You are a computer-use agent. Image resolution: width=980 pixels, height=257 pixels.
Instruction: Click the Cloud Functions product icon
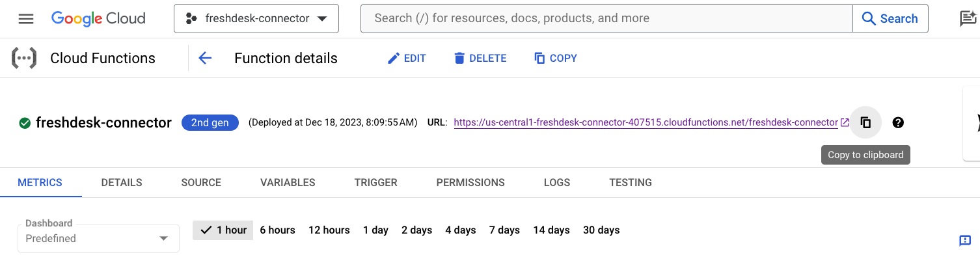click(24, 58)
